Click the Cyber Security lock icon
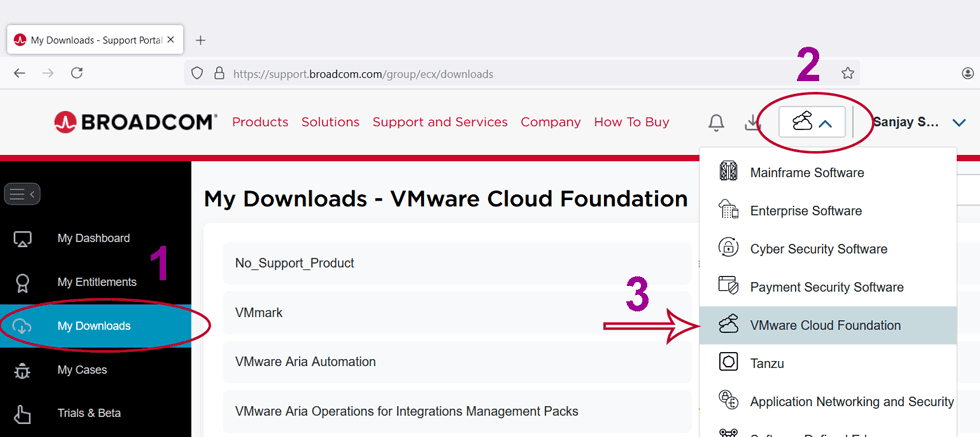 point(729,248)
